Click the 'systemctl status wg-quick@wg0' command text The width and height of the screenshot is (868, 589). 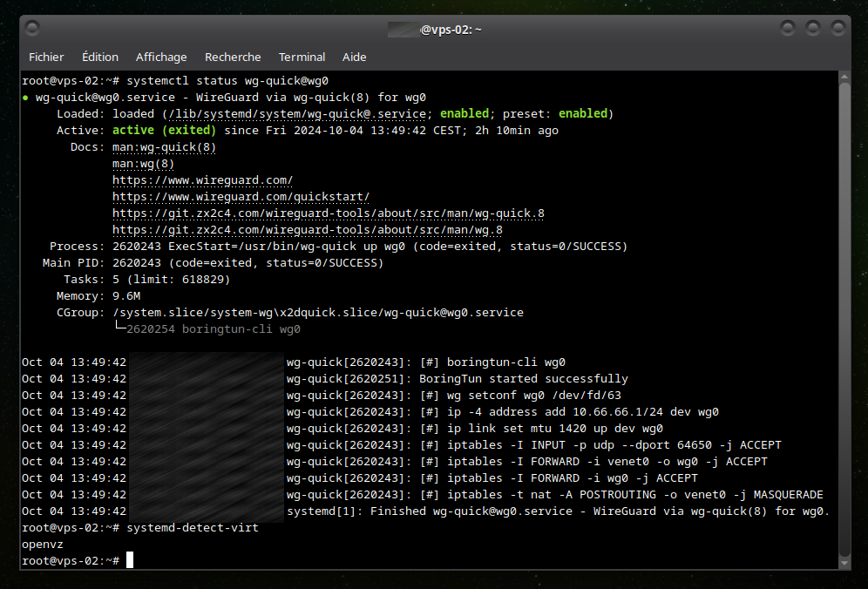227,81
